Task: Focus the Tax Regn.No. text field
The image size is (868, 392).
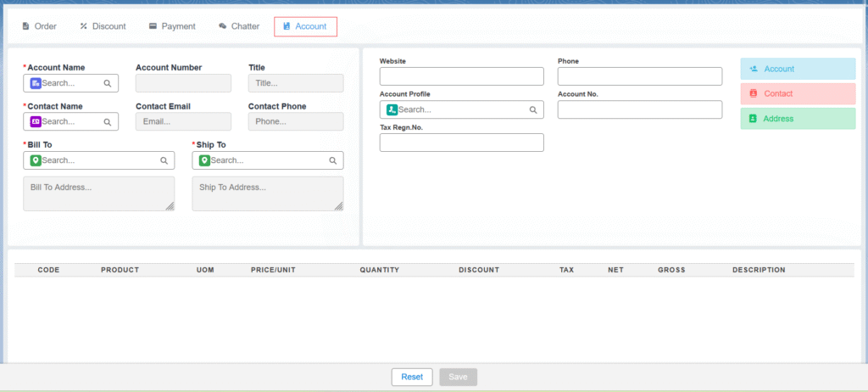Action: pyautogui.click(x=461, y=143)
